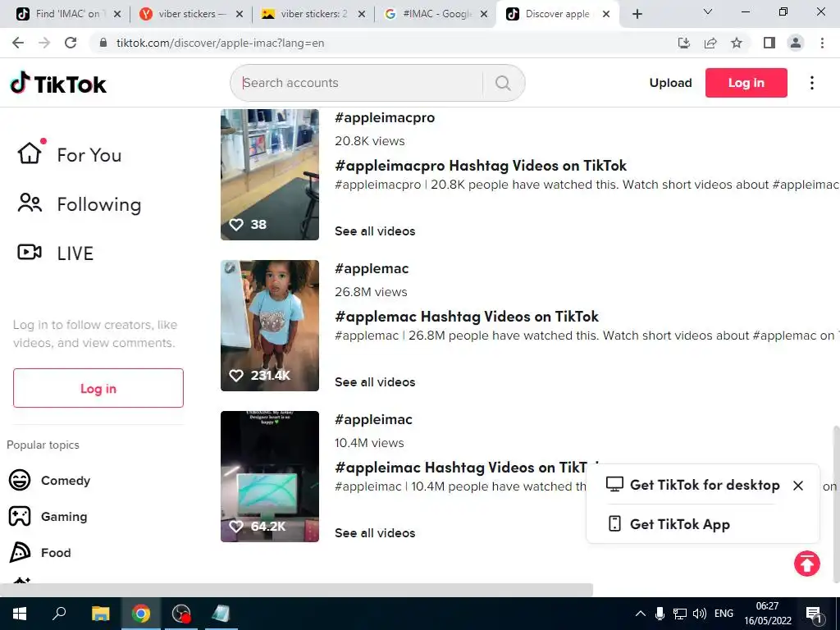Open '#applemac Hashtag Videos on TikTok' heading
The width and height of the screenshot is (840, 630).
(x=467, y=317)
